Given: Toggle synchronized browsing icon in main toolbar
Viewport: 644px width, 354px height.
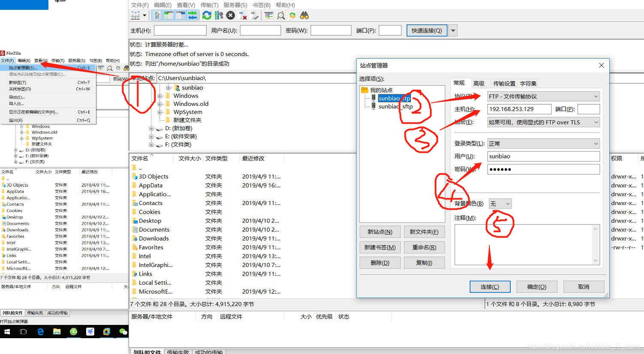Looking at the screenshot, I should pyautogui.click(x=292, y=16).
